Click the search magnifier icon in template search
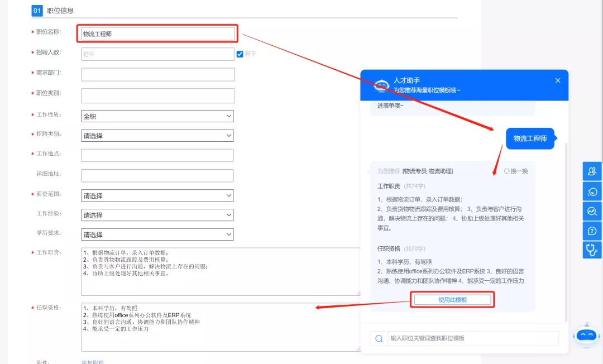 click(379, 339)
